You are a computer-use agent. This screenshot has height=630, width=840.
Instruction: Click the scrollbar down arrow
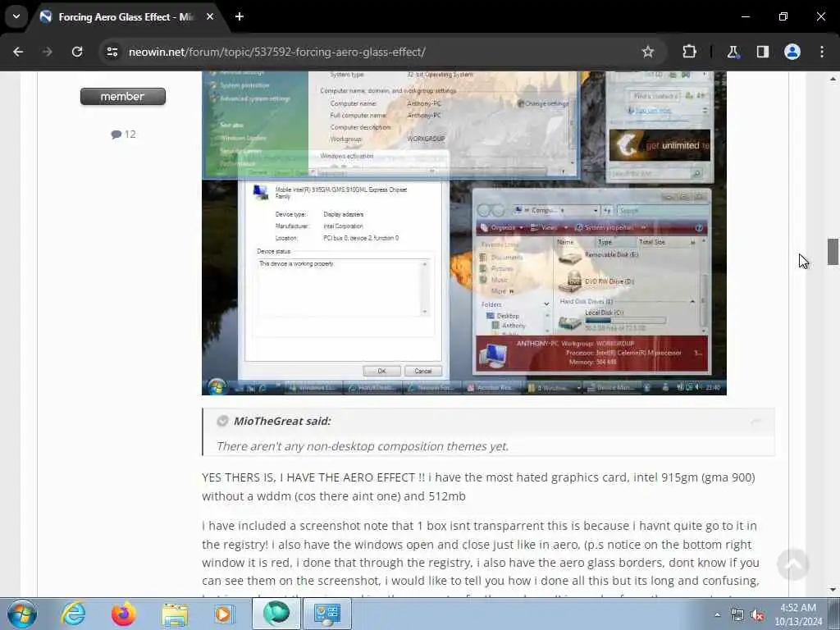[833, 590]
